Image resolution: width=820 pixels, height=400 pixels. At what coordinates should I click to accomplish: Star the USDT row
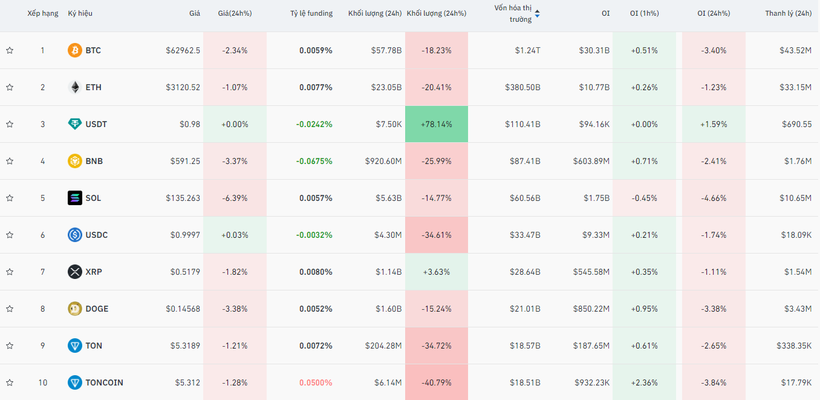(9, 124)
